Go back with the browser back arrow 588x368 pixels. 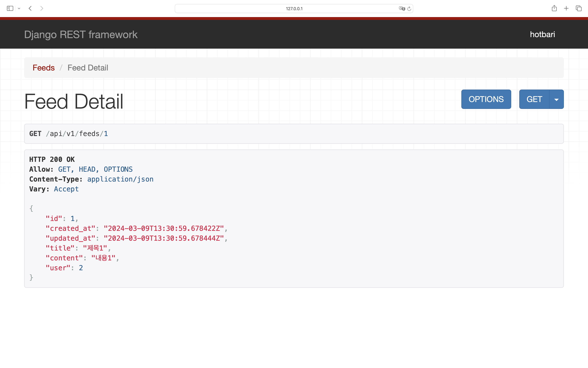pyautogui.click(x=30, y=9)
